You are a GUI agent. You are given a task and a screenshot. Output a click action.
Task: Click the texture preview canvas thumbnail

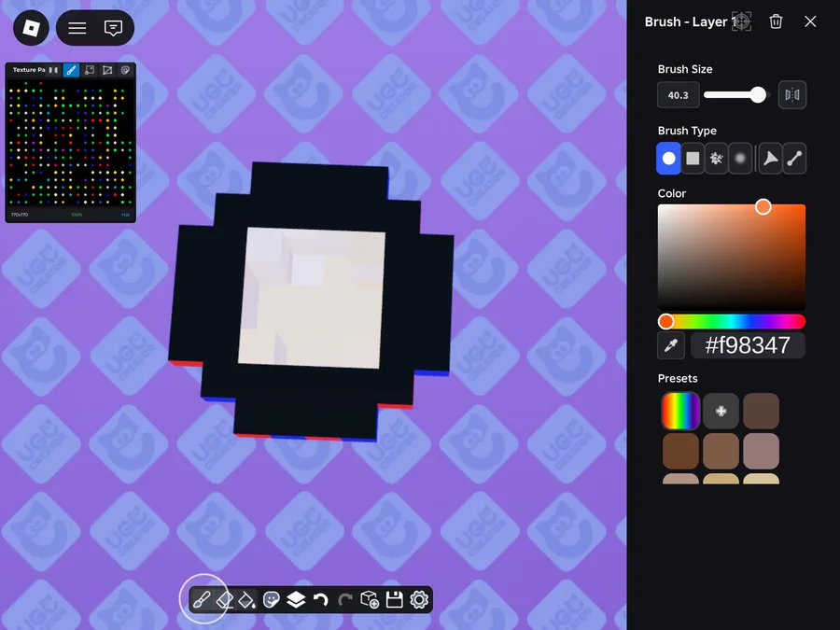pyautogui.click(x=70, y=145)
